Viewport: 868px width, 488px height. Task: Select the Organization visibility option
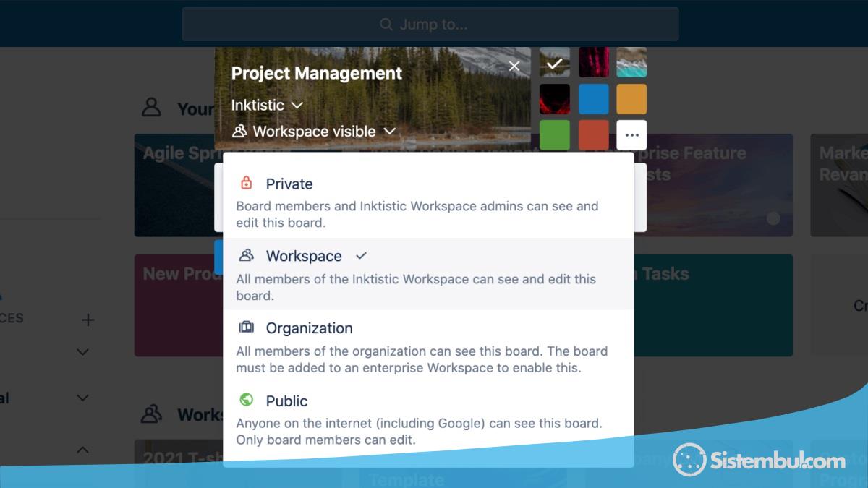428,347
